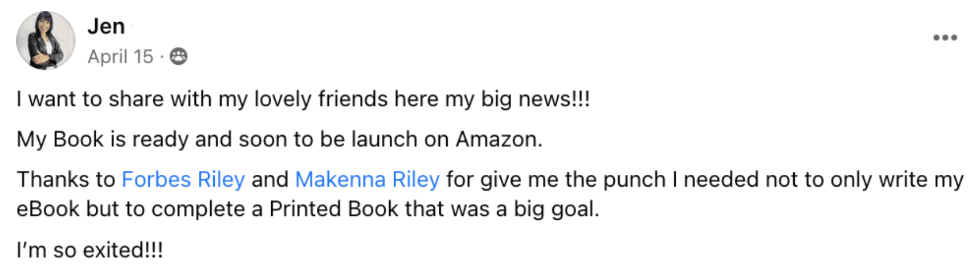Image resolution: width=980 pixels, height=271 pixels.
Task: Click the word "launch" in the post
Action: coord(385,139)
